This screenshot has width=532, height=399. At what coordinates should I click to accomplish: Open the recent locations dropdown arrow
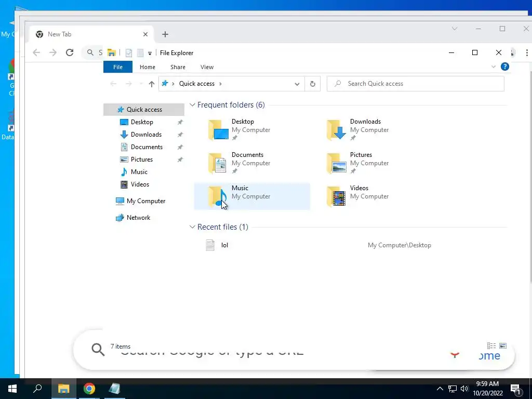coord(141,84)
